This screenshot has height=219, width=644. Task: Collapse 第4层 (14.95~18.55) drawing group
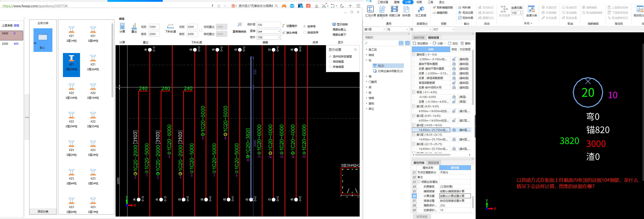tap(414, 125)
